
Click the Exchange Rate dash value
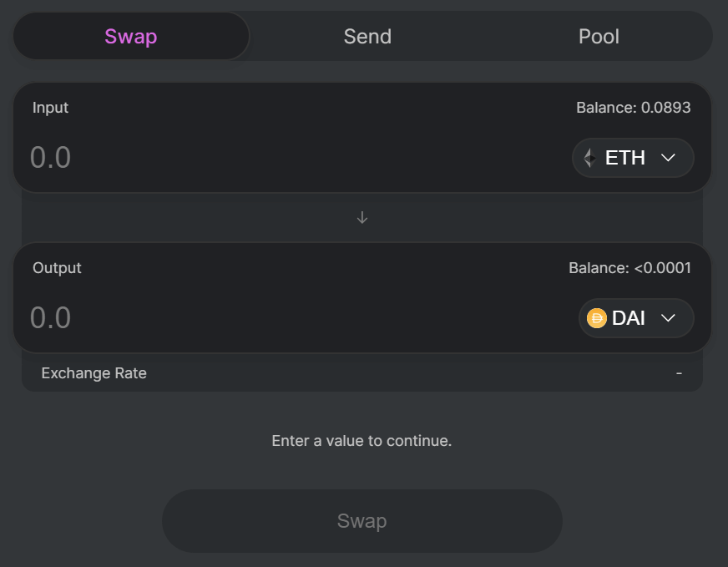coord(679,373)
